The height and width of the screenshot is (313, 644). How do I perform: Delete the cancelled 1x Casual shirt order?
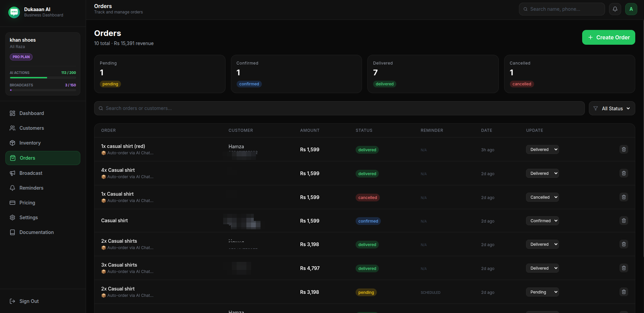(623, 197)
